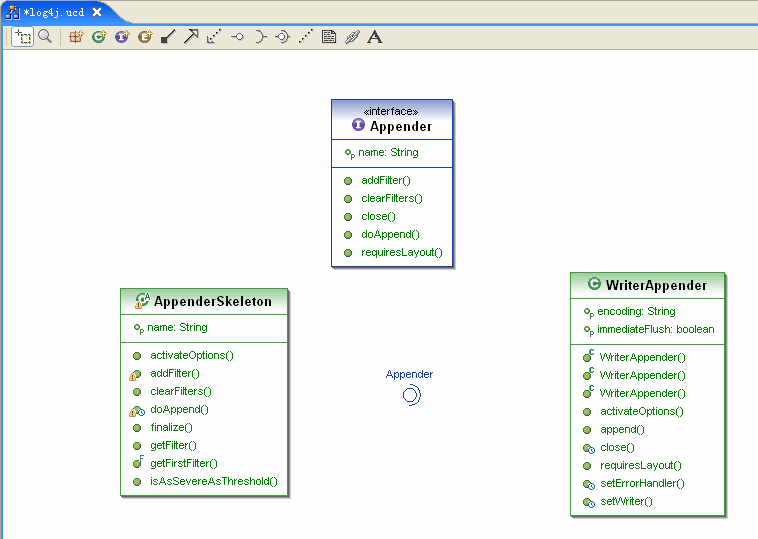This screenshot has width=758, height=539.
Task: Close the log4j.ucd editor tab
Action: (97, 12)
